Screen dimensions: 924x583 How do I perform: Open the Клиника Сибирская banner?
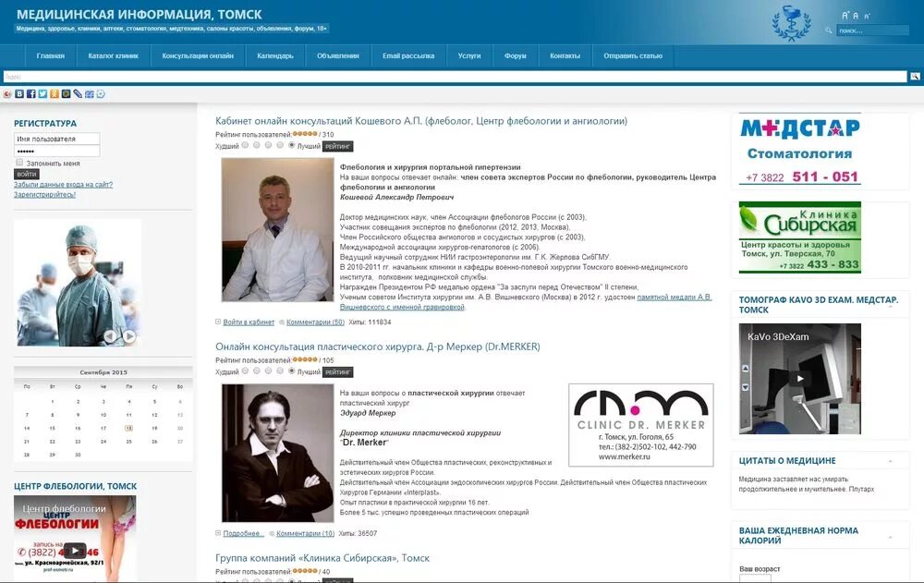point(799,237)
